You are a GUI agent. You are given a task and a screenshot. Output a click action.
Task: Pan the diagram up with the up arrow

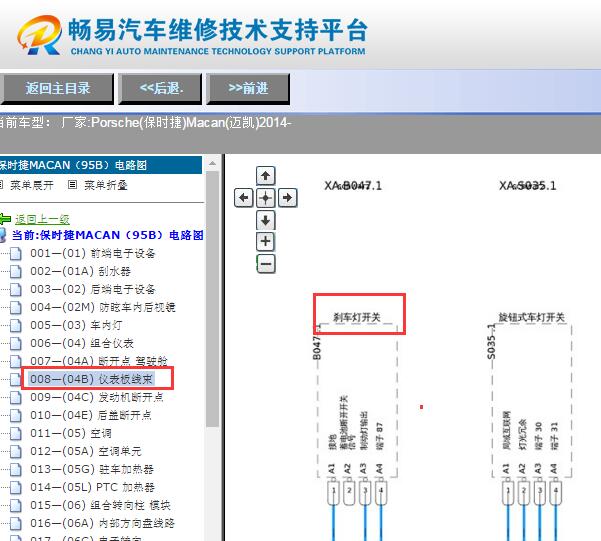[x=265, y=176]
